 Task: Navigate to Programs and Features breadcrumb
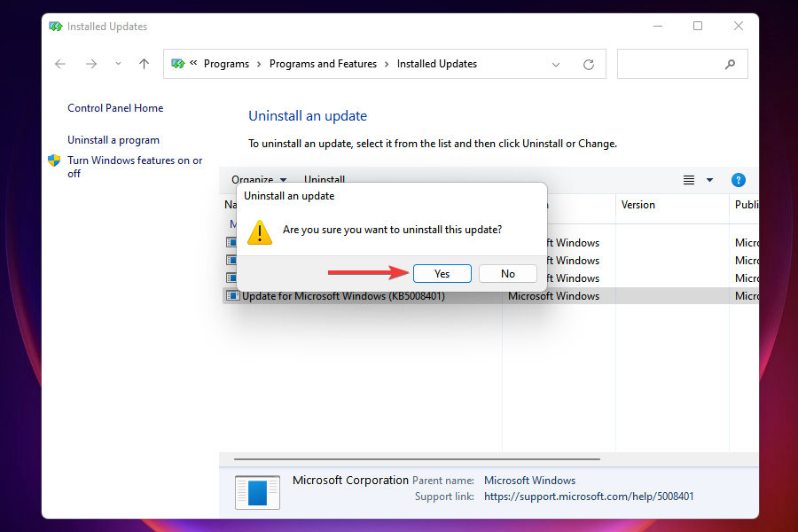[323, 64]
